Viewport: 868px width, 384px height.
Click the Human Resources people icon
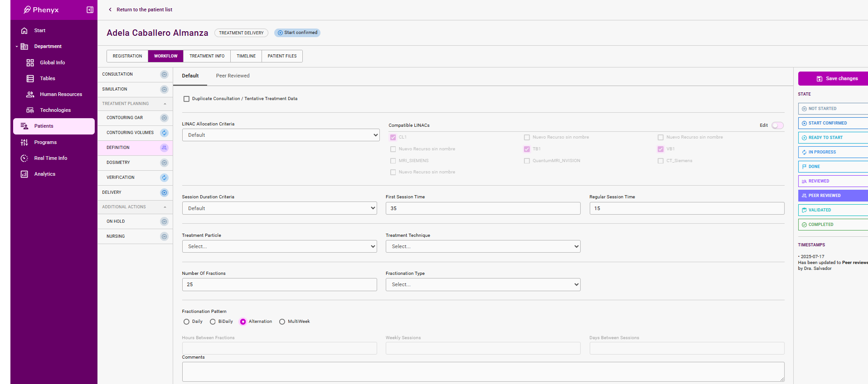coord(30,95)
